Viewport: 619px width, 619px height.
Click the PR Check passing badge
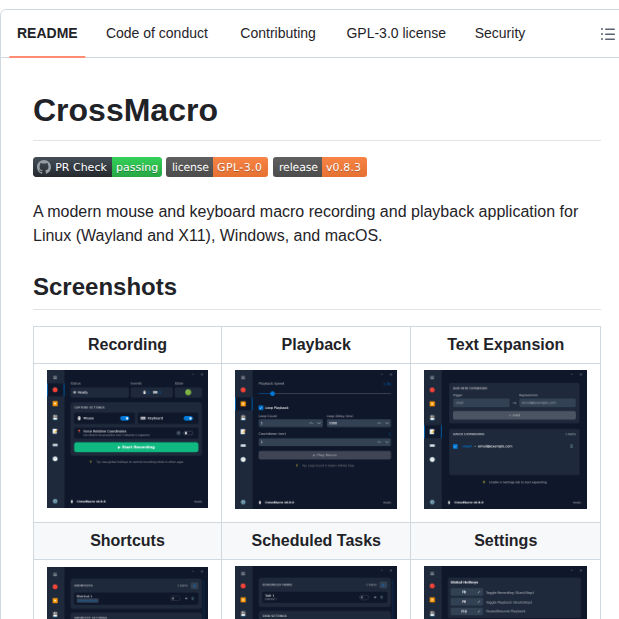click(x=98, y=167)
